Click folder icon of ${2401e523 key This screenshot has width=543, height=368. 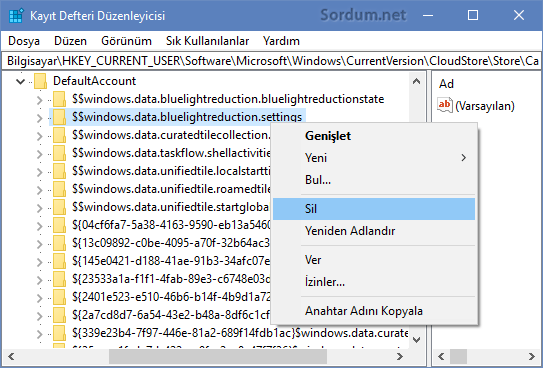[x=59, y=297]
